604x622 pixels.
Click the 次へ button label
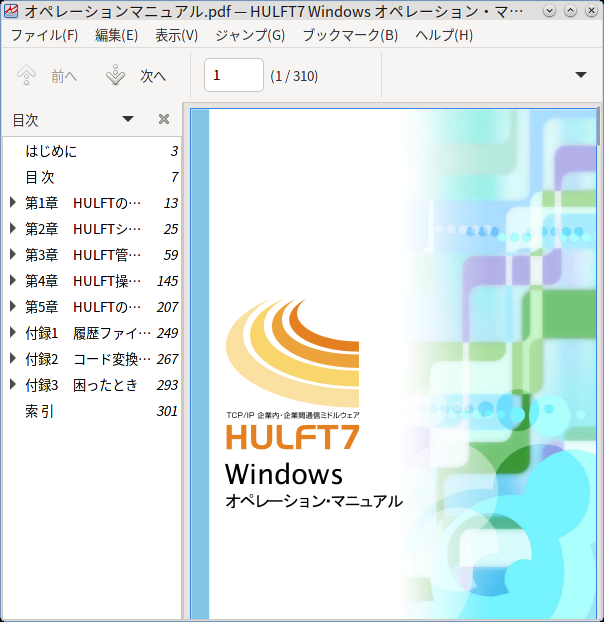point(153,76)
